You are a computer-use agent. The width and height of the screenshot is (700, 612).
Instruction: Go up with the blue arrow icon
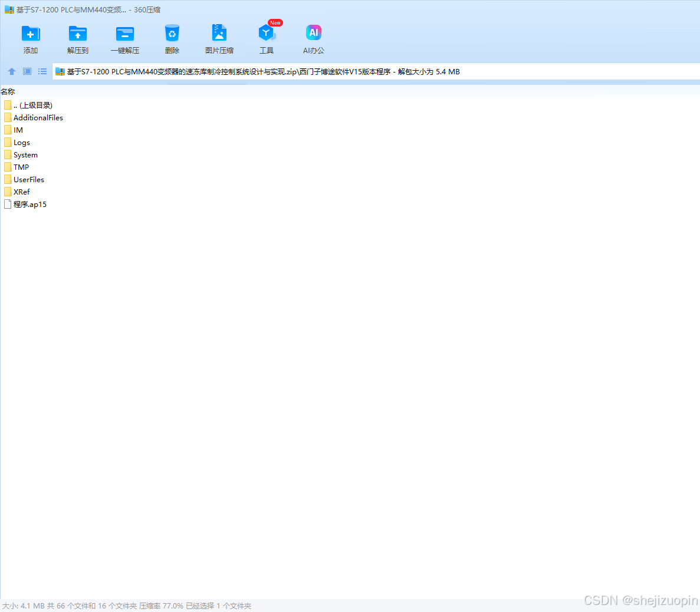[x=12, y=71]
